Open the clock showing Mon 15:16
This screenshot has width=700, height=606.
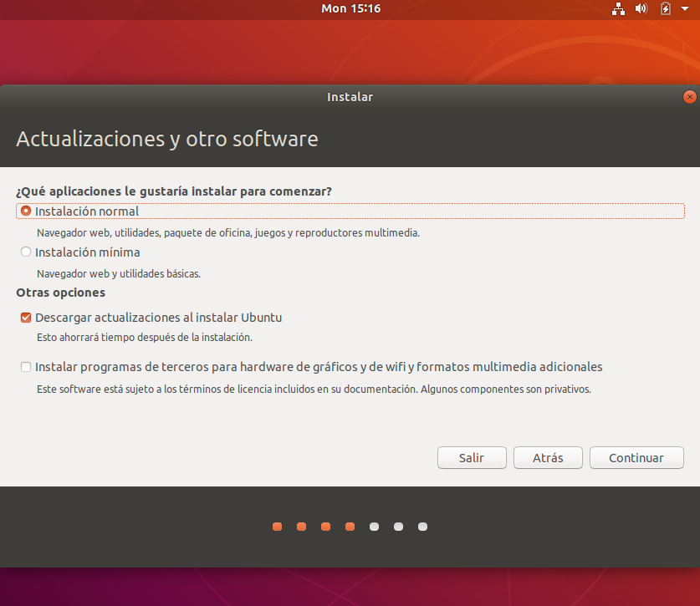351,8
